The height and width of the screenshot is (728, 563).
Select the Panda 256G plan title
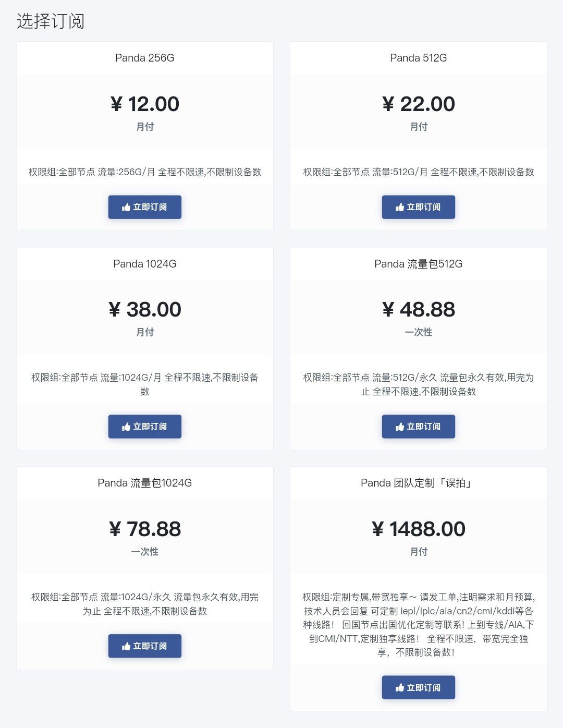(145, 58)
